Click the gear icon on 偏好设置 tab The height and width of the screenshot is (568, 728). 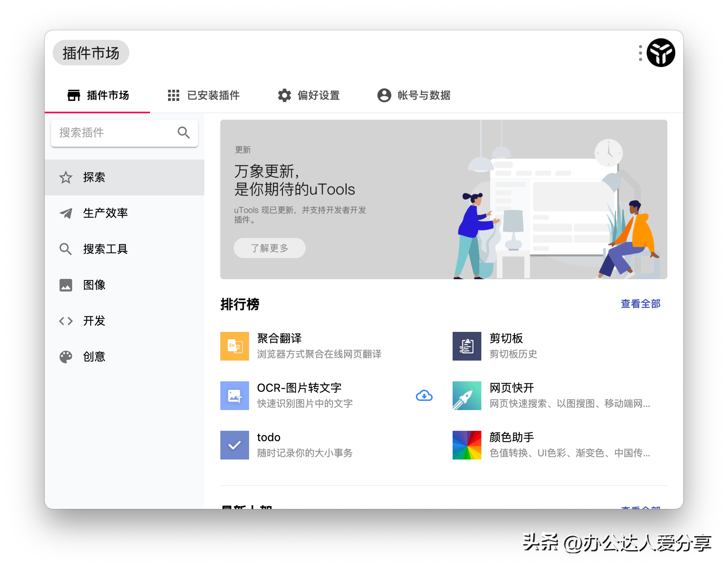coord(285,95)
